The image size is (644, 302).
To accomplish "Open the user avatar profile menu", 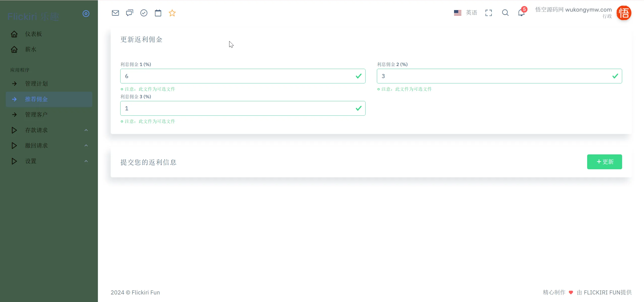I will coord(624,13).
